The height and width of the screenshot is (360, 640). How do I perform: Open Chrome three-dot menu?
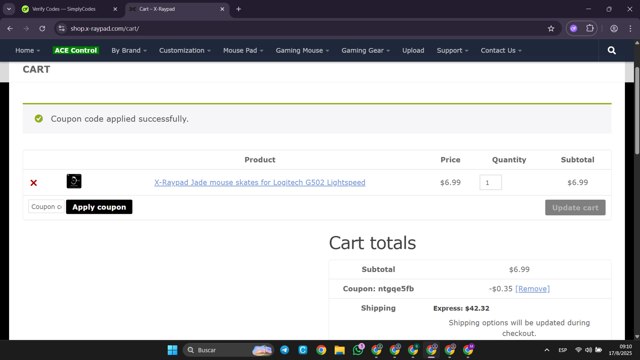point(630,29)
